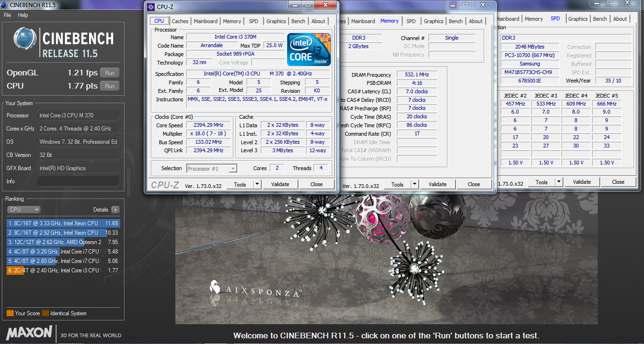644x344 pixels.
Task: Select ranking row 2C/4T @ 2.40 GHz Core i3
Action: pyautogui.click(x=63, y=270)
